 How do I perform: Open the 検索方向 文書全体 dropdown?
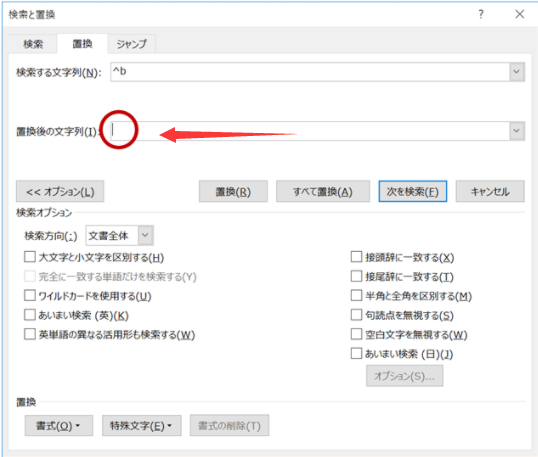[x=119, y=235]
